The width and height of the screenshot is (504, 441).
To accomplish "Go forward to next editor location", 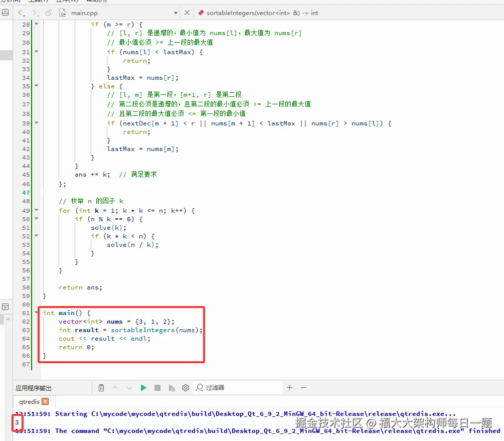I will [x=35, y=13].
